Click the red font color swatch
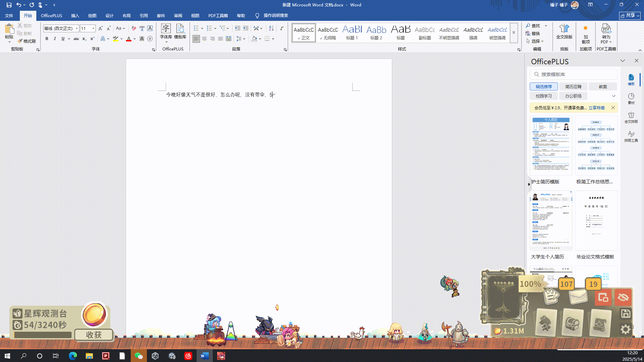Viewport: 644px width, 362px height. coord(129,39)
